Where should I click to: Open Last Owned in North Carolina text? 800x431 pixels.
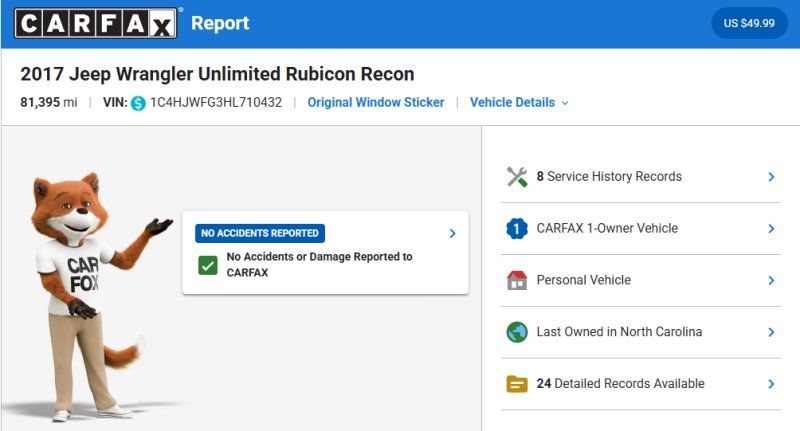coord(619,332)
